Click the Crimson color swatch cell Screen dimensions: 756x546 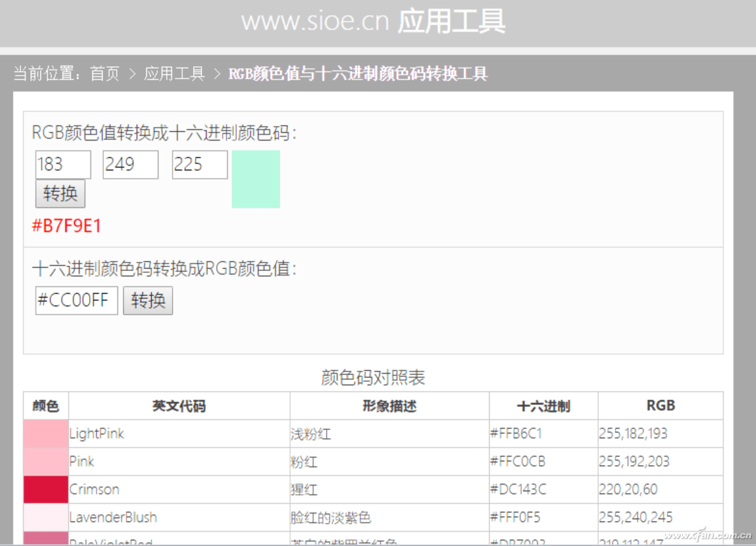point(46,489)
